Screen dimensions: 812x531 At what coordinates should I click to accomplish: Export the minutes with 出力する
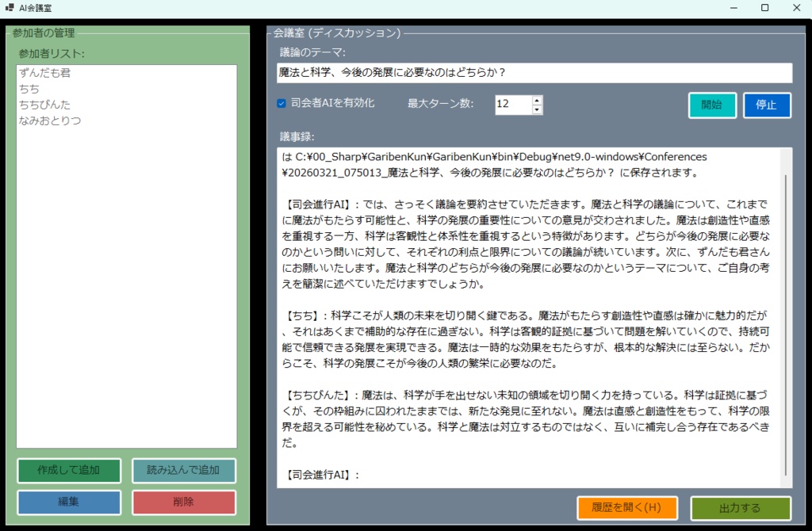point(741,508)
